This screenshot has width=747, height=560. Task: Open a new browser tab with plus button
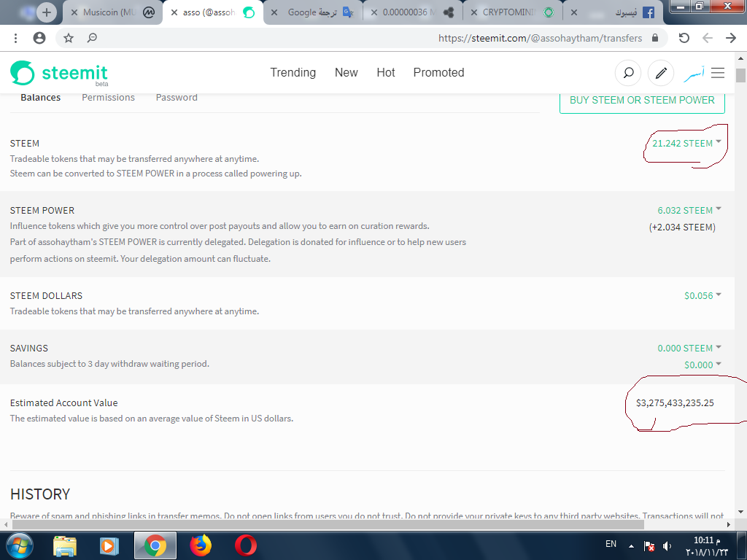click(x=46, y=12)
